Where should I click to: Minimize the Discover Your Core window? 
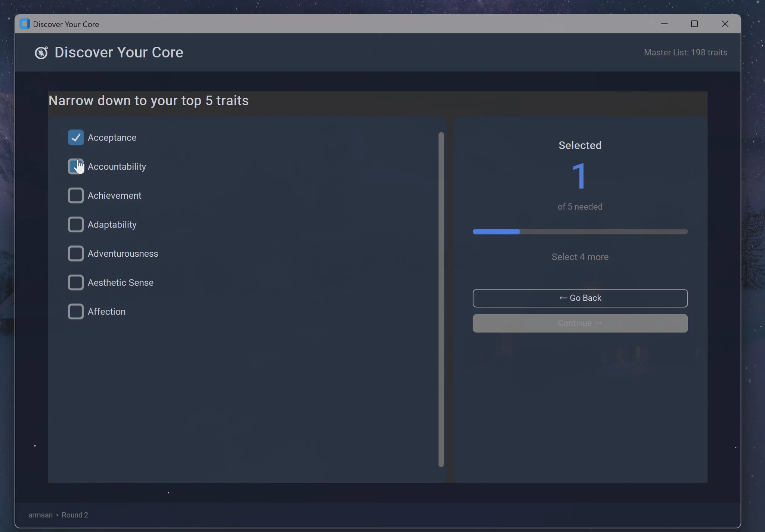click(664, 24)
